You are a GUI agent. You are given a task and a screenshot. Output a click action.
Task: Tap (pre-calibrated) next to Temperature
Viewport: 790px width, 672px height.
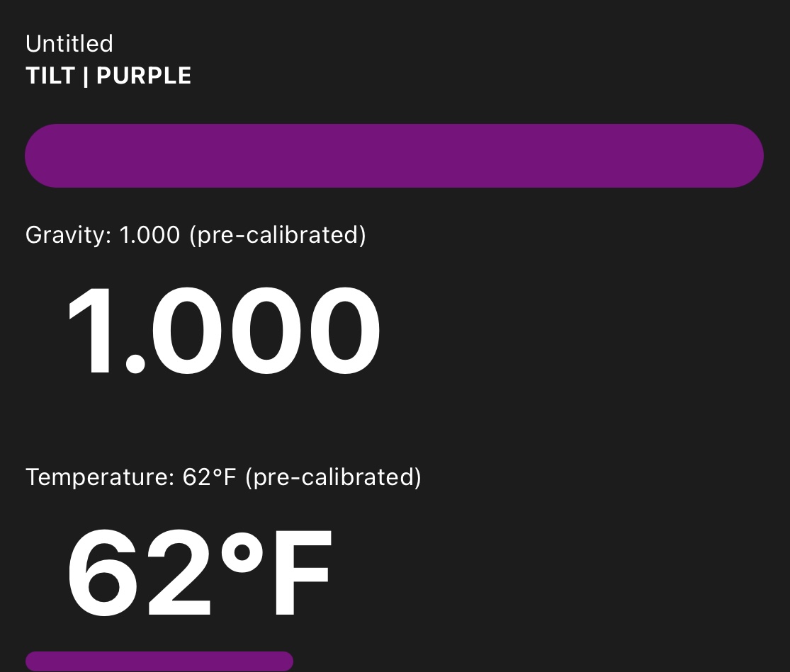(333, 477)
